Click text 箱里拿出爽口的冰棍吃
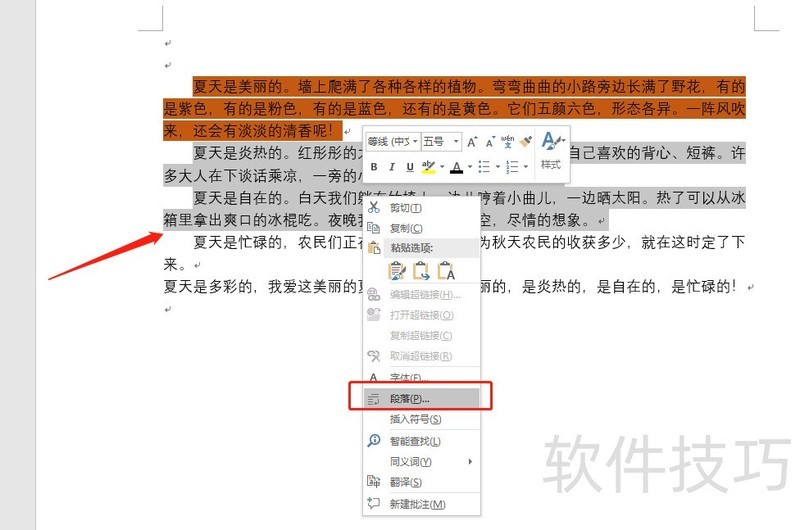 pyautogui.click(x=238, y=220)
